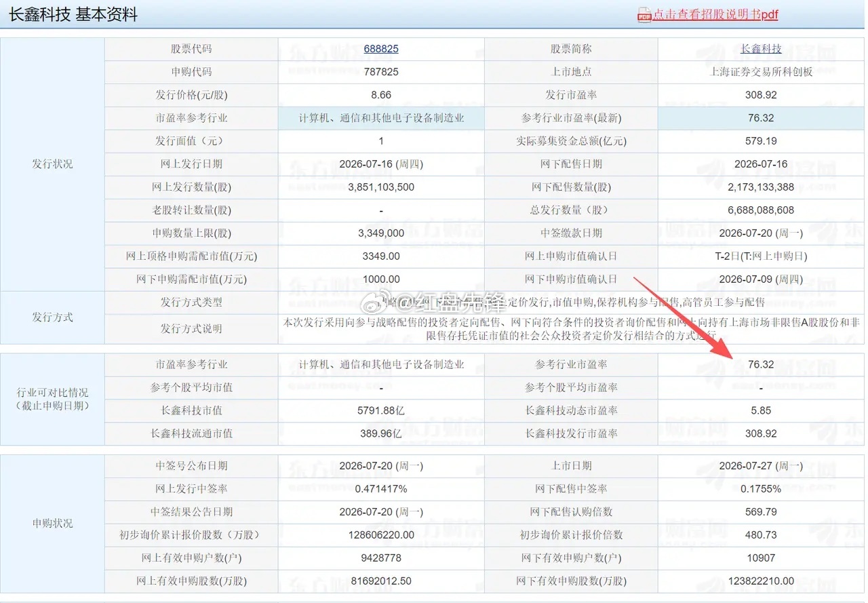Click the quotation shares value 128606220.00
Viewport: 868px width, 603px height.
click(x=381, y=535)
